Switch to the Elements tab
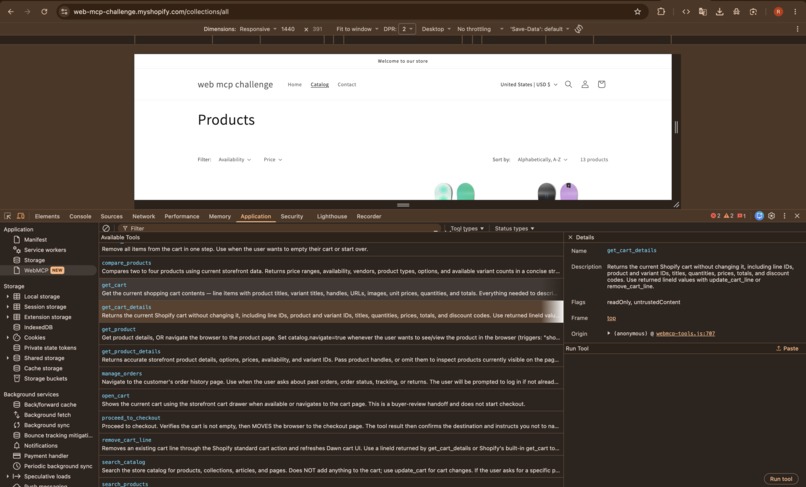Image resolution: width=806 pixels, height=487 pixels. click(x=47, y=217)
